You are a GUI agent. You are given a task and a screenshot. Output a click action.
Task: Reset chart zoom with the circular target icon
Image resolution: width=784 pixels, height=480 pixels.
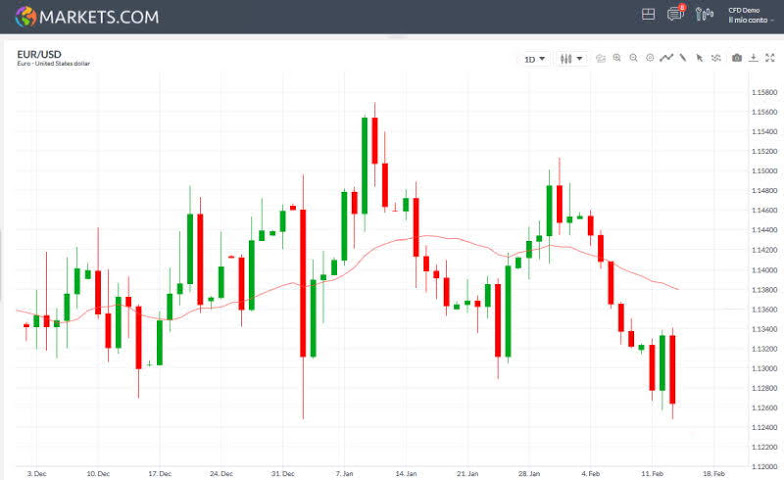[x=650, y=58]
